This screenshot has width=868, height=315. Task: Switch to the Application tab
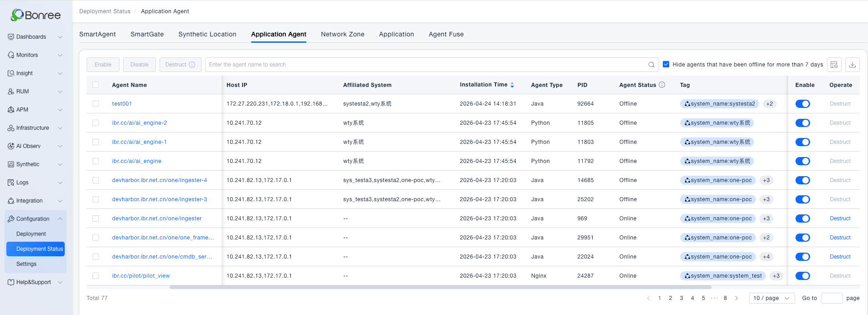click(x=397, y=34)
